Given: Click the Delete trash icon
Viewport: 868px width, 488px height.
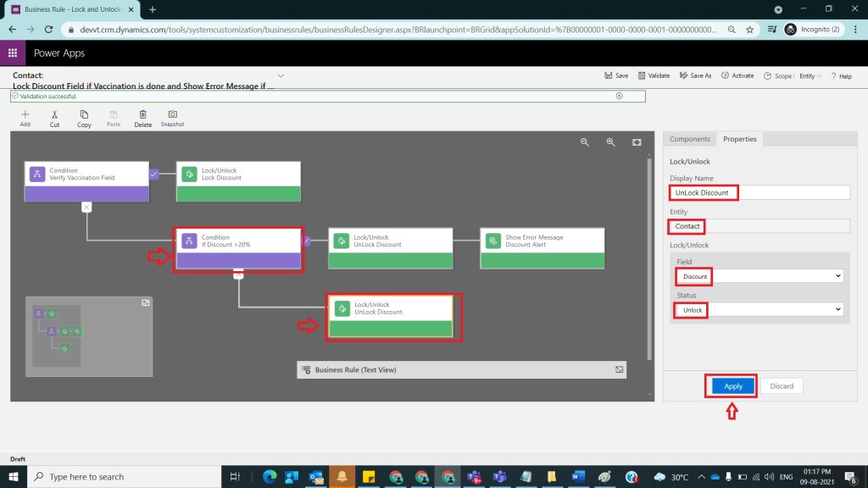Looking at the screenshot, I should [143, 115].
